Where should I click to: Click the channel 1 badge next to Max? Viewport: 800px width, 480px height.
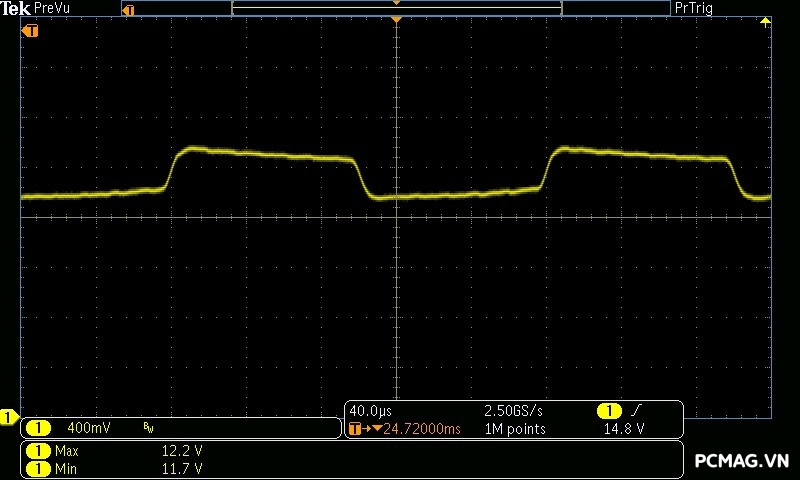click(x=37, y=451)
